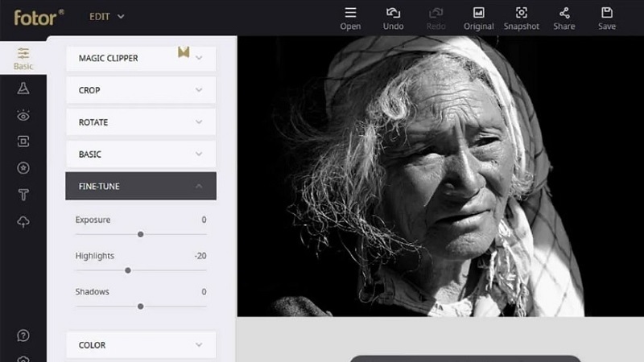Open the EDIT mode dropdown
Viewport: 644px width, 362px height.
(105, 16)
